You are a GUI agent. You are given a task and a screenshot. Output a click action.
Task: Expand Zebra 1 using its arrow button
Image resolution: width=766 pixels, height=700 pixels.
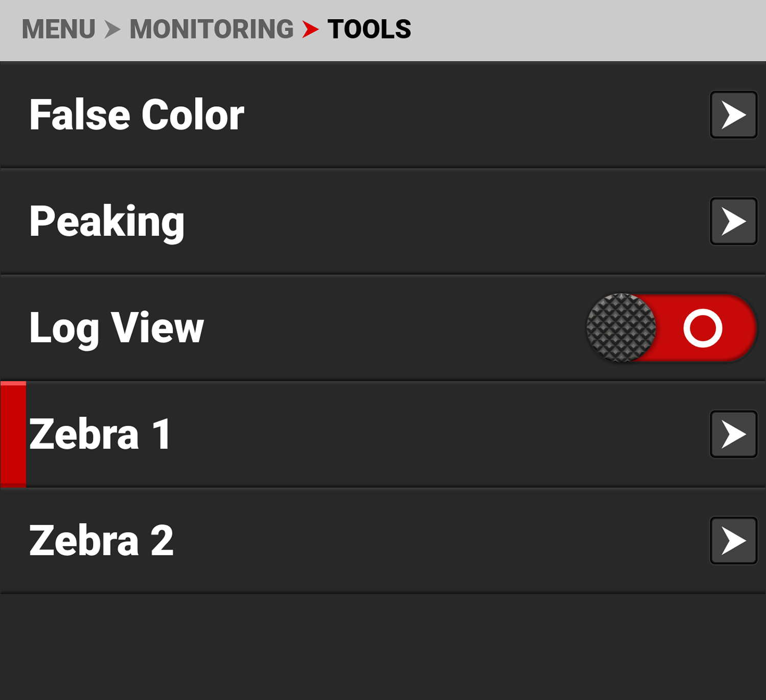(733, 434)
